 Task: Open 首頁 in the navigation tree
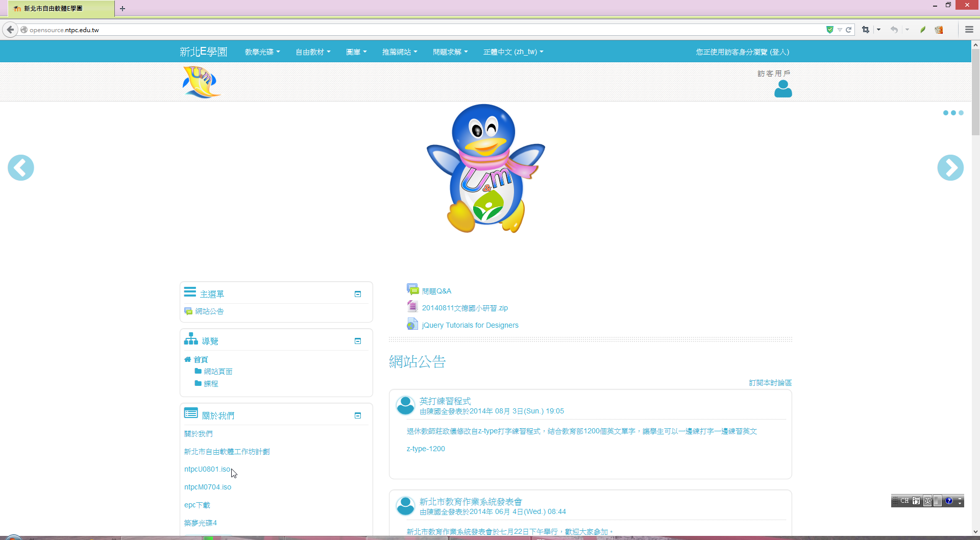[201, 359]
